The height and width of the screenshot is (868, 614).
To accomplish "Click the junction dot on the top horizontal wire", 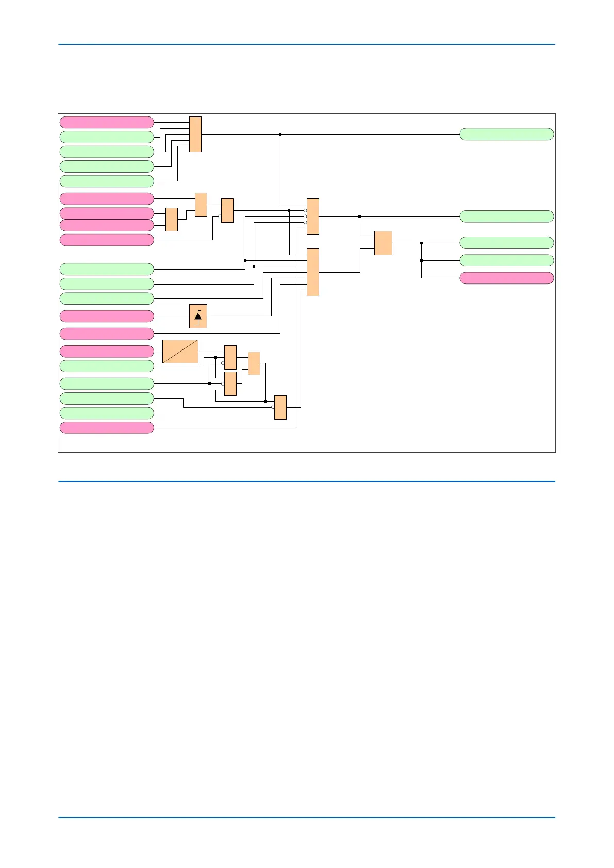I will pos(280,134).
